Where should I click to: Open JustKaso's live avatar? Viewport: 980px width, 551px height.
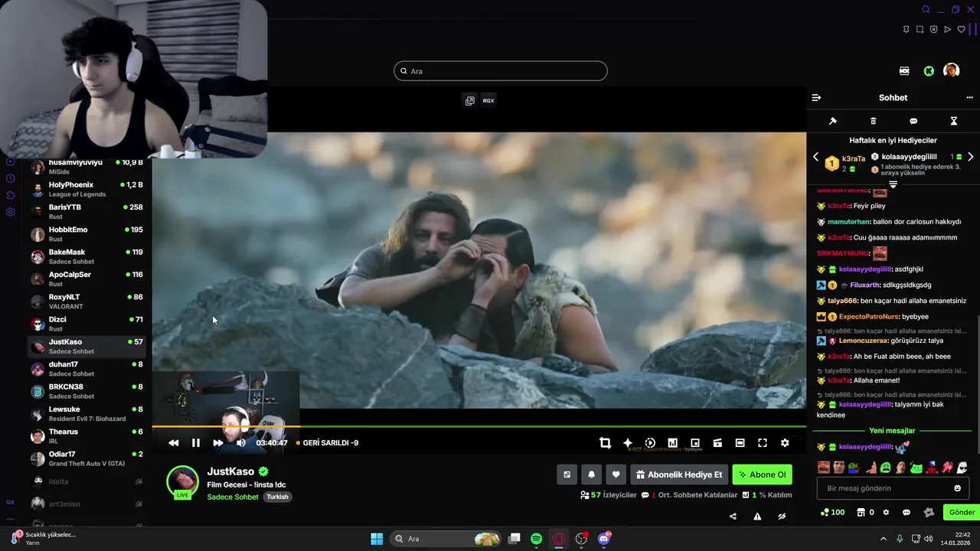pos(183,482)
